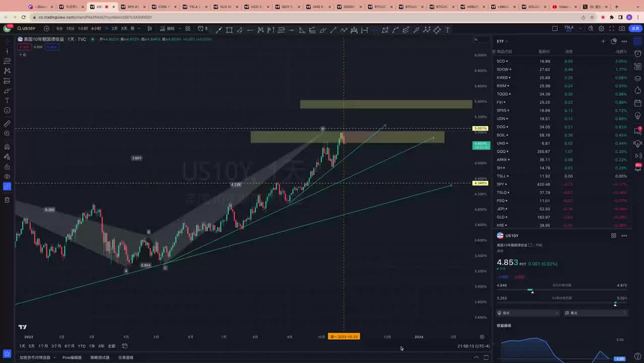Select the Text tool in the drawing toolbar
The image size is (644, 363).
pos(7,100)
